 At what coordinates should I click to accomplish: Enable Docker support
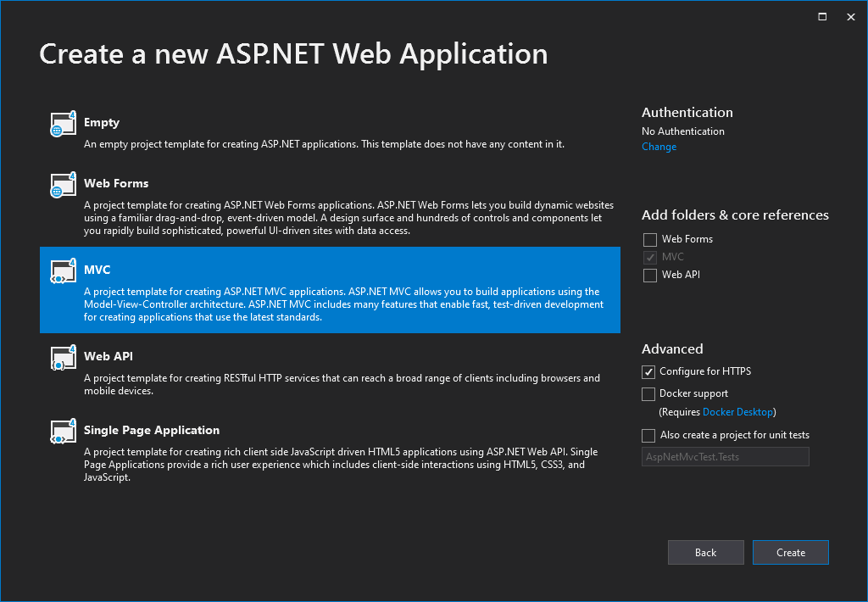pos(648,393)
